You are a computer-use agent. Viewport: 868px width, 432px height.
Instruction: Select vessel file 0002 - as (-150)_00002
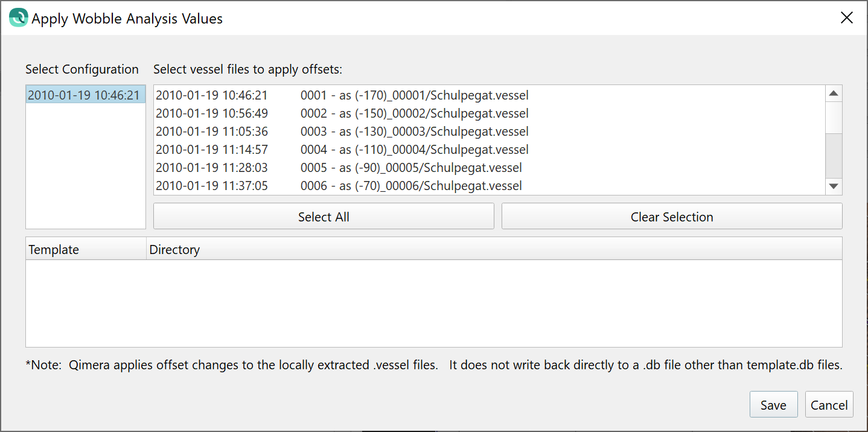(342, 113)
